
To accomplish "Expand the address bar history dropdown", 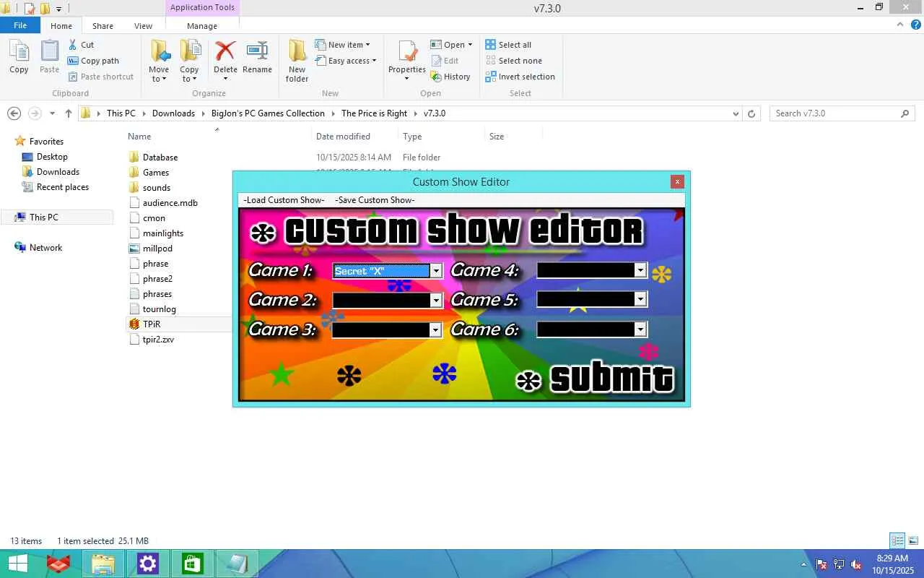I will [736, 113].
